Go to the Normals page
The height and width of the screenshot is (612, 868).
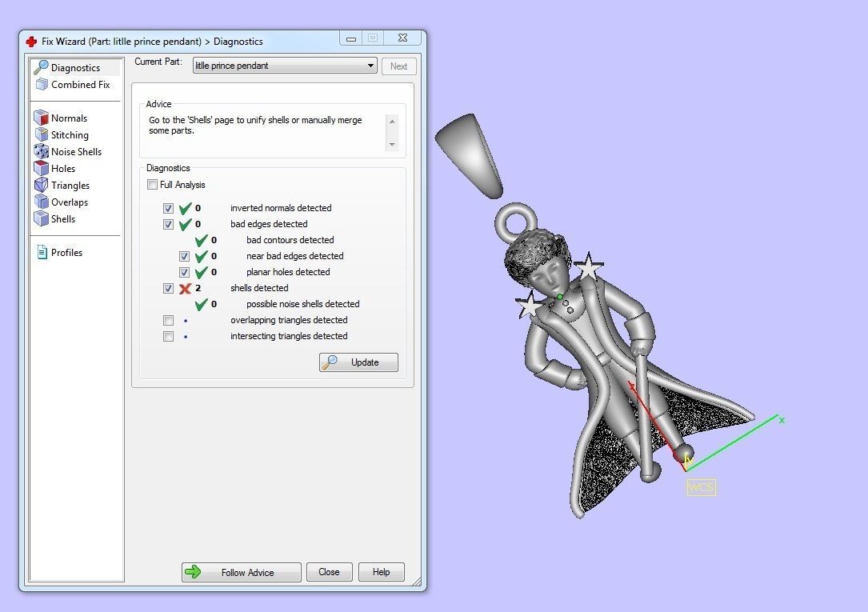(x=69, y=118)
